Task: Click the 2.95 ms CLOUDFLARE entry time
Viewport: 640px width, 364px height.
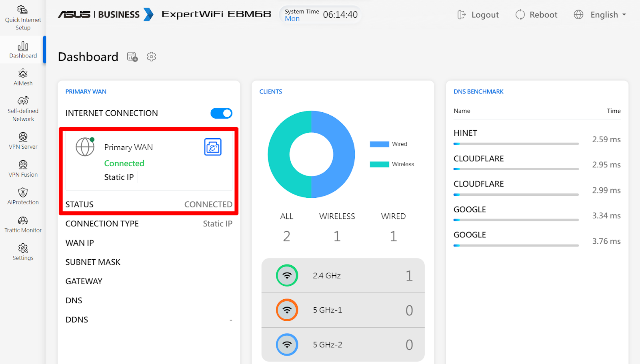Action: coord(606,165)
